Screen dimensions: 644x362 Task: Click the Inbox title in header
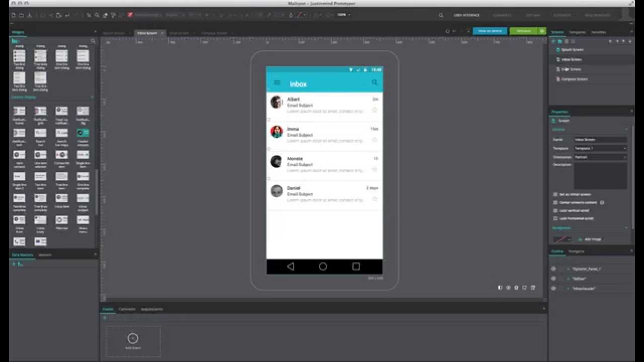298,84
